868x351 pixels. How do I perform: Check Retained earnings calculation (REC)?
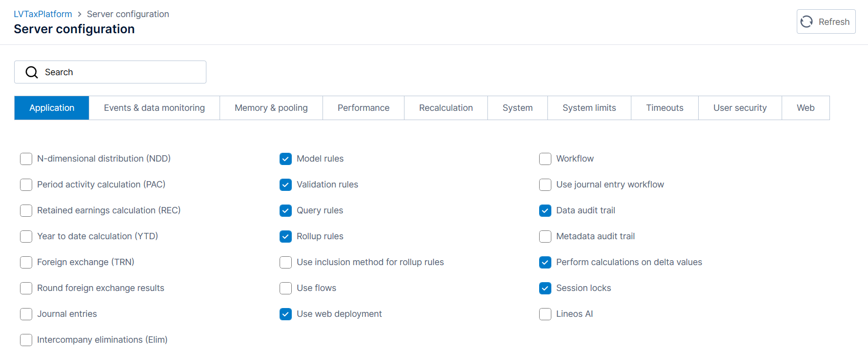point(26,210)
